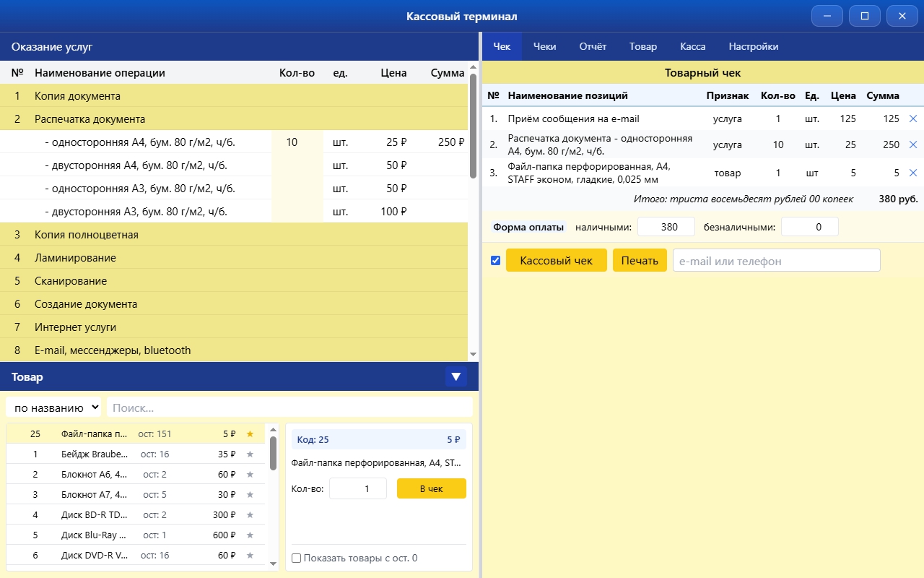
Task: Click the Печать button
Action: [640, 260]
